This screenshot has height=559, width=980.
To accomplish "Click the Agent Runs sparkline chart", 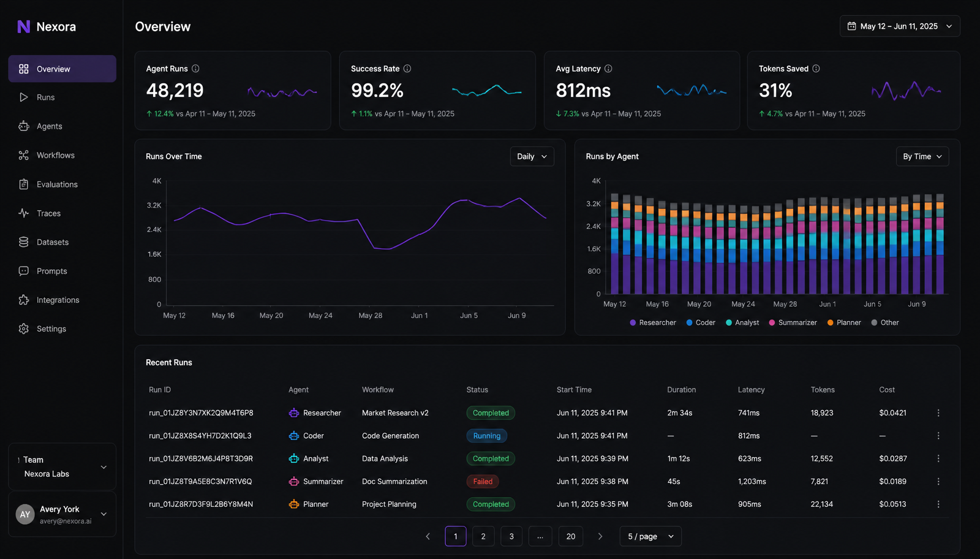I will point(282,93).
